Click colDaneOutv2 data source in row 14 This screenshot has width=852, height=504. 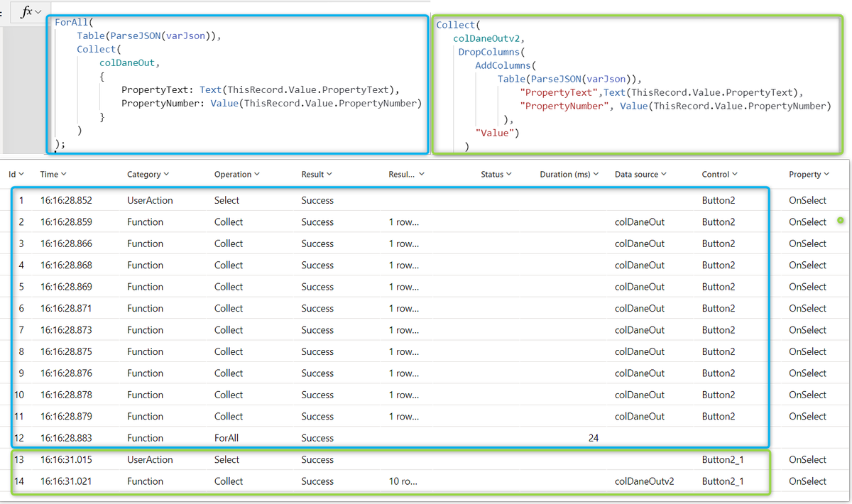(x=645, y=481)
